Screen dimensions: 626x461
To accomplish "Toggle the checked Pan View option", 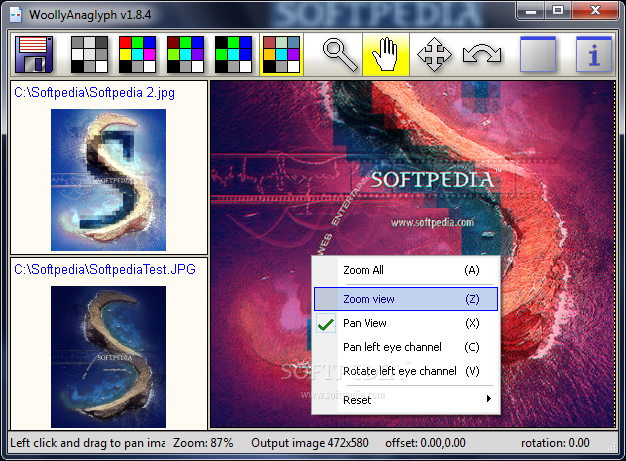I will (406, 323).
